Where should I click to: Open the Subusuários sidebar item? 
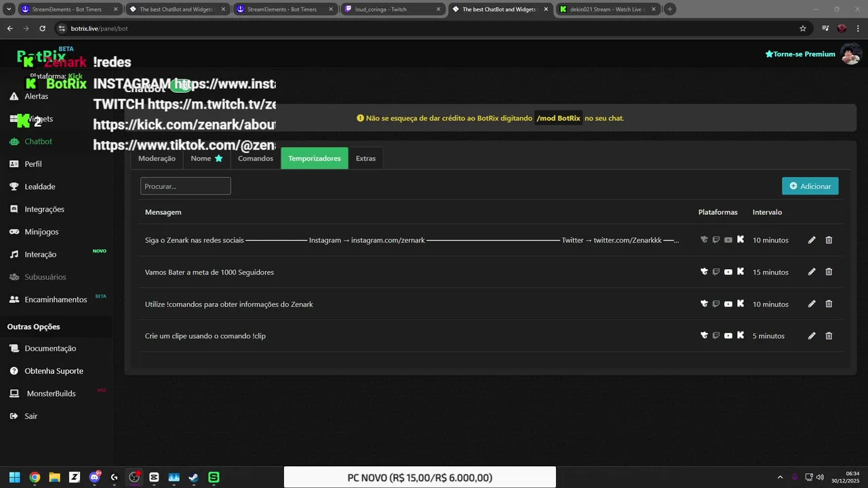click(x=45, y=277)
